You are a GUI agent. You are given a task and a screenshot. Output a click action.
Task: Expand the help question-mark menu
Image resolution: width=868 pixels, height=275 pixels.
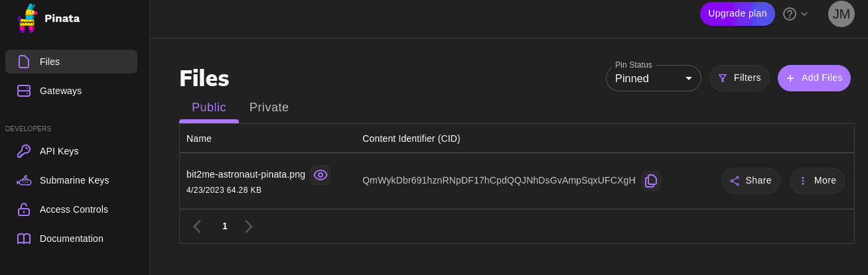click(795, 14)
